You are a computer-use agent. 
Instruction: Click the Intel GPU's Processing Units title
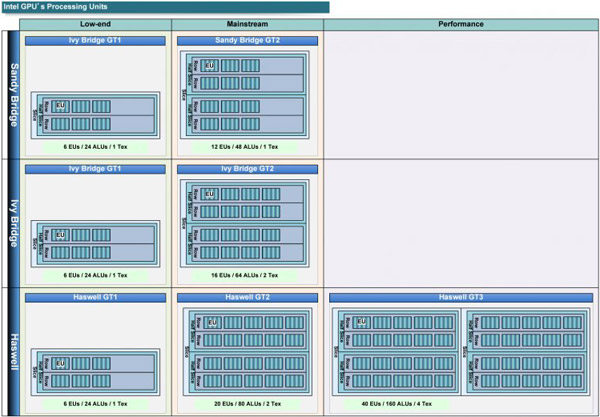(60, 7)
